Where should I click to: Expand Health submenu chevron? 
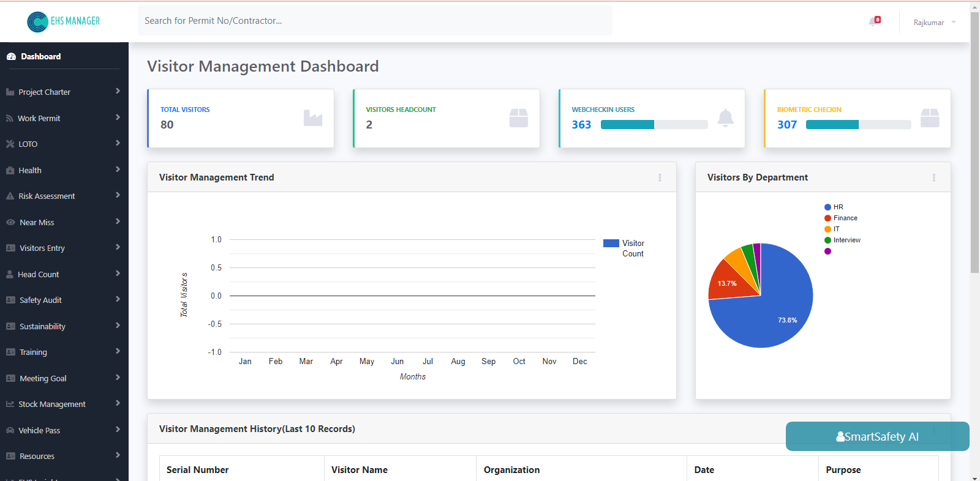coord(118,170)
